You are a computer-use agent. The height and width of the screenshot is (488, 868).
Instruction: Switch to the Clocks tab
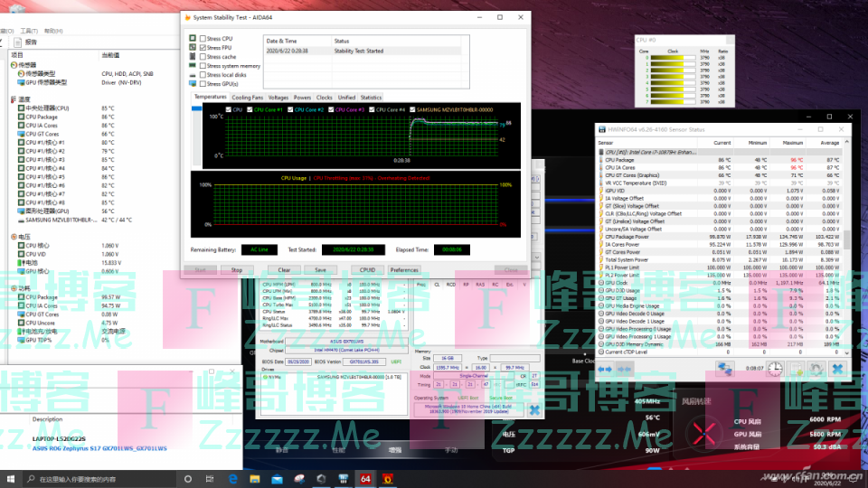click(x=324, y=98)
